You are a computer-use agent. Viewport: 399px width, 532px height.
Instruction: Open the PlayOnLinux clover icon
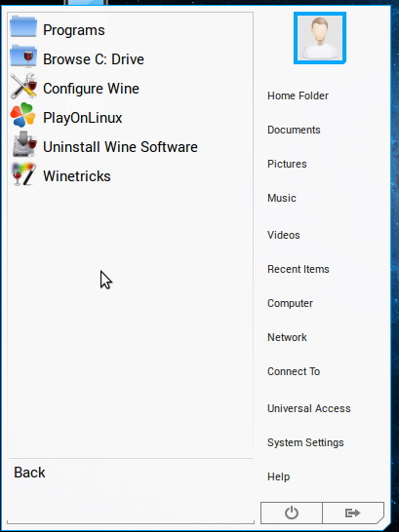[x=22, y=115]
